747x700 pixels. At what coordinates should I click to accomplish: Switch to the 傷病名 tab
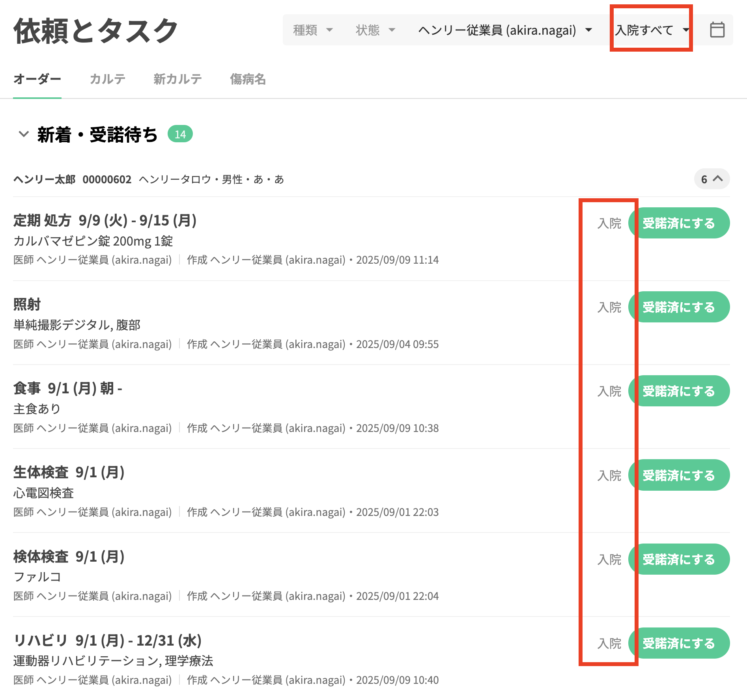click(248, 79)
